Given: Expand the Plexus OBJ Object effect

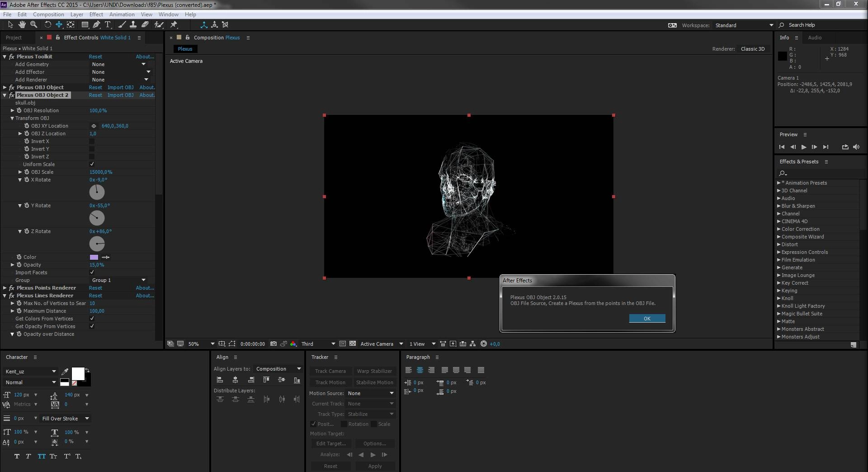Looking at the screenshot, I should pyautogui.click(x=5, y=87).
